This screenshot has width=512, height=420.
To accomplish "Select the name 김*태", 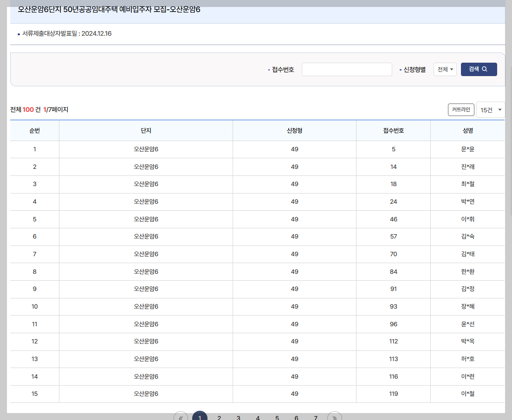I will (x=467, y=254).
